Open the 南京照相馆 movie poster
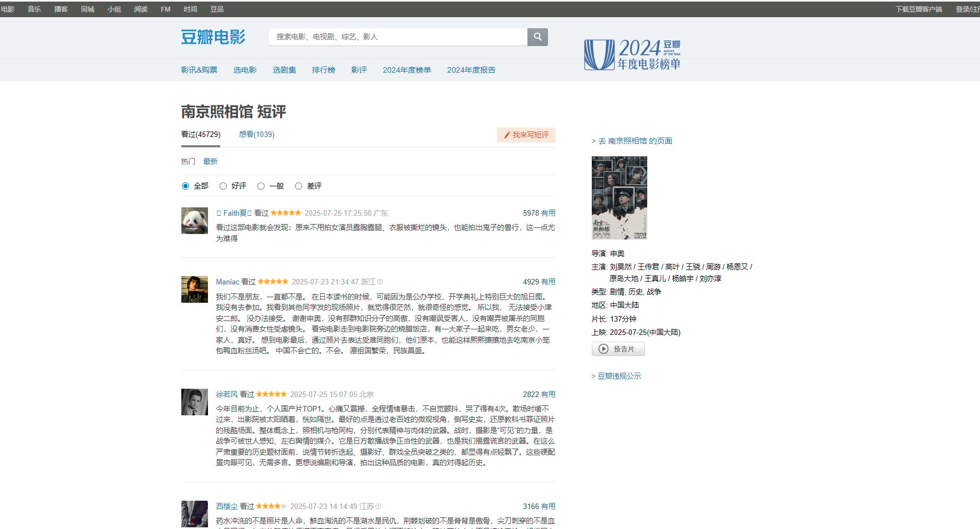The image size is (980, 529). pos(620,198)
